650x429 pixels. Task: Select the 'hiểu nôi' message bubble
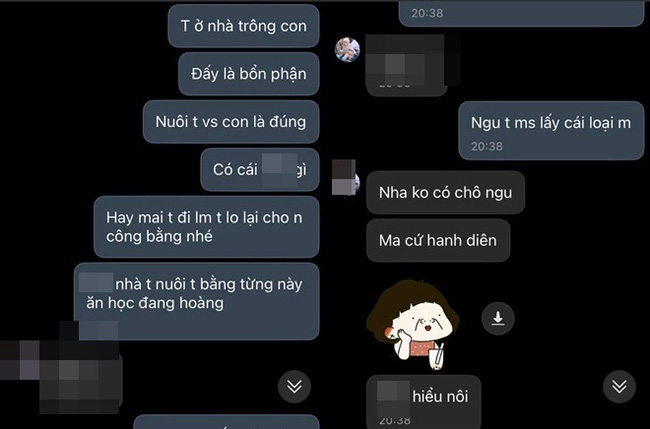tap(424, 402)
